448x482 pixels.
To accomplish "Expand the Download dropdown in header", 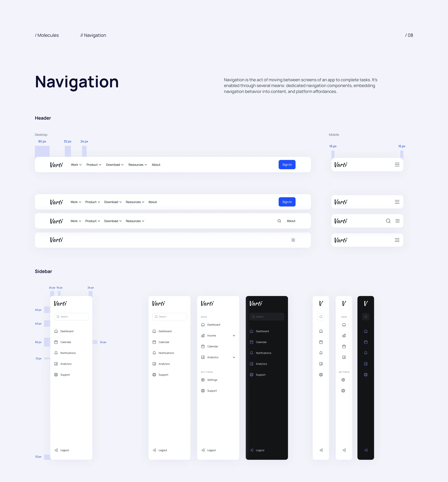I will pyautogui.click(x=115, y=165).
